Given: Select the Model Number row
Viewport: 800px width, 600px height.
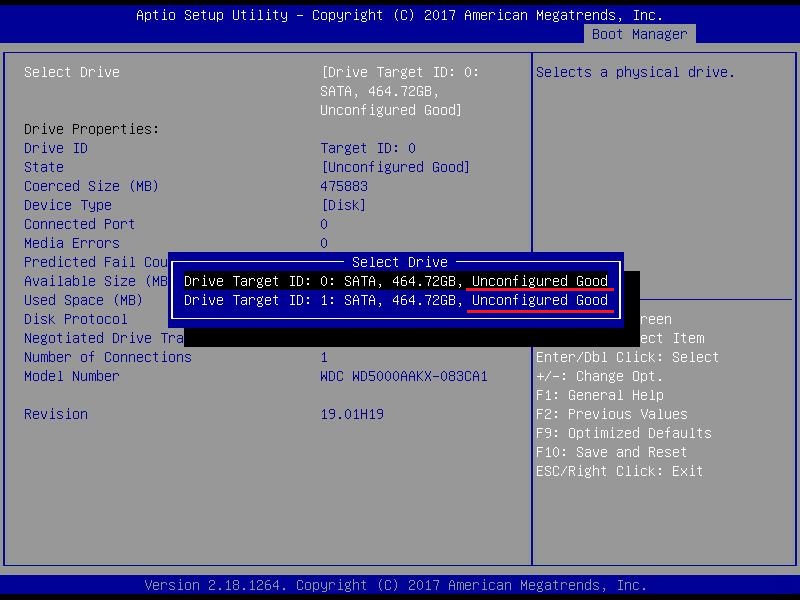Looking at the screenshot, I should [x=72, y=376].
